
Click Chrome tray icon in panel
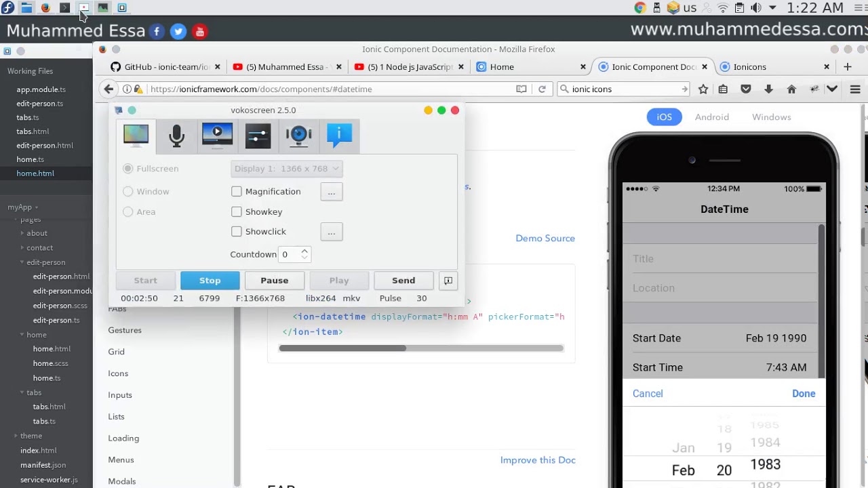(x=640, y=7)
